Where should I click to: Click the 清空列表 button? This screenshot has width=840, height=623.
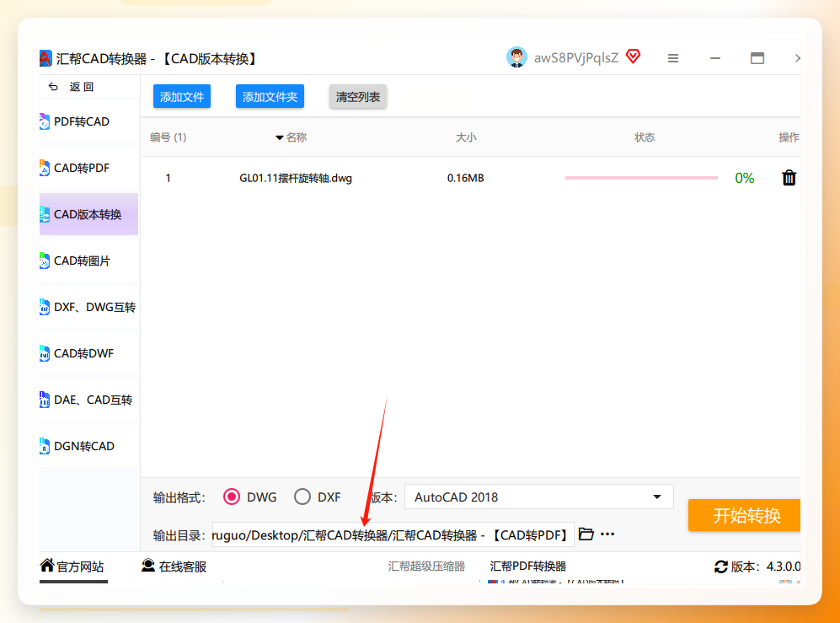[358, 96]
